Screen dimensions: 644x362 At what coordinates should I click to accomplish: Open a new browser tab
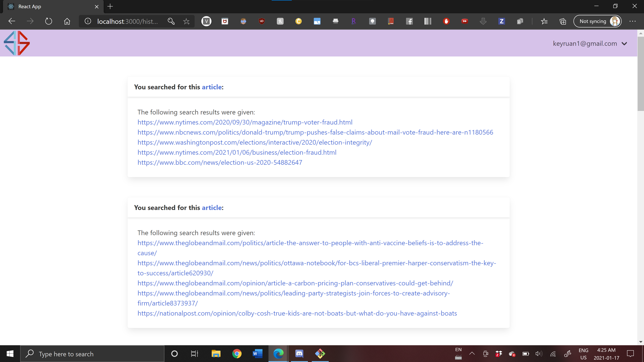tap(110, 7)
